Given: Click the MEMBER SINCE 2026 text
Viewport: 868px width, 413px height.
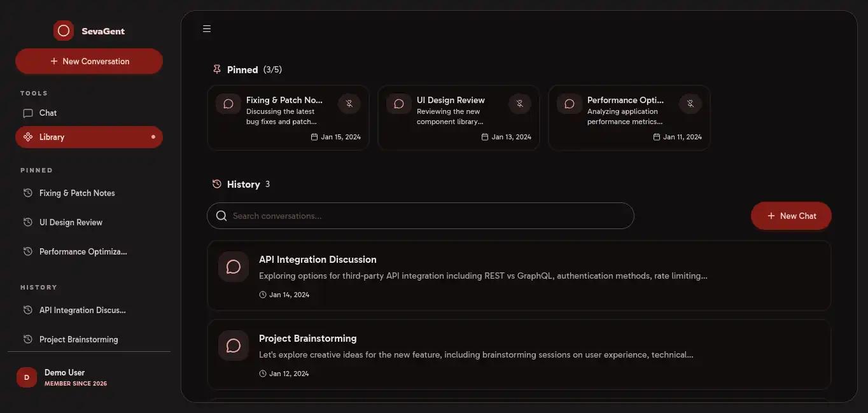Looking at the screenshot, I should point(76,384).
